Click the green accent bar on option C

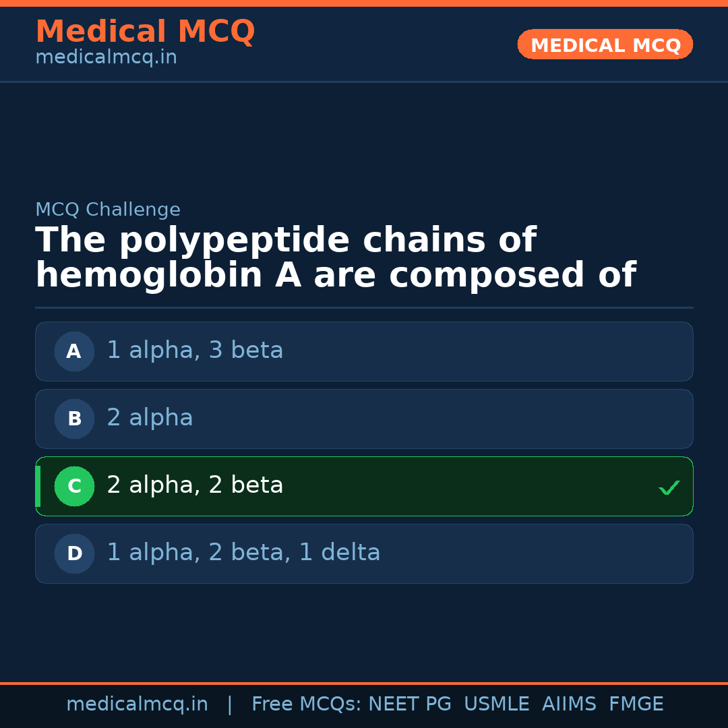click(x=38, y=486)
